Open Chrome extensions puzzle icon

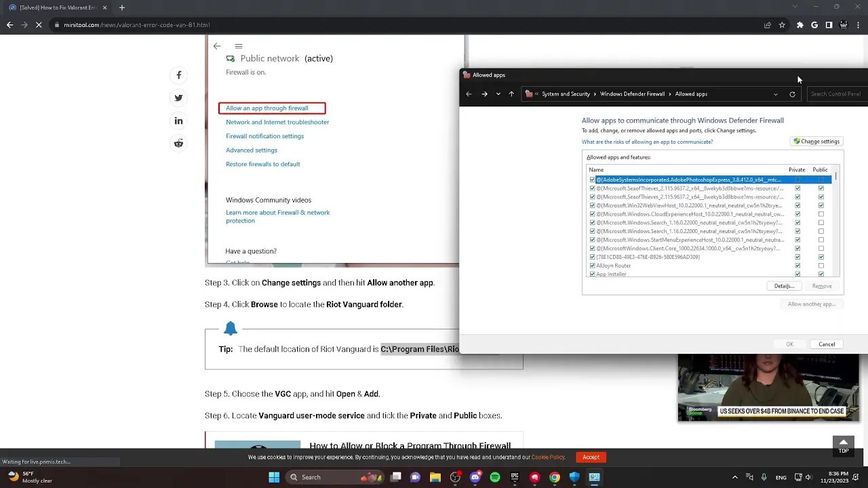tap(800, 25)
